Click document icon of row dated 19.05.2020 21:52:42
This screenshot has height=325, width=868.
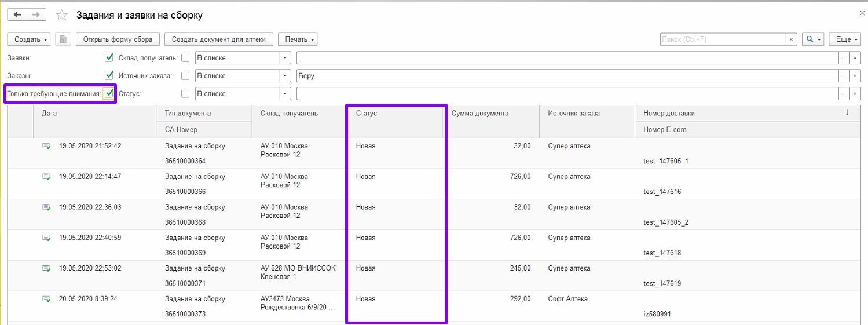pos(46,147)
